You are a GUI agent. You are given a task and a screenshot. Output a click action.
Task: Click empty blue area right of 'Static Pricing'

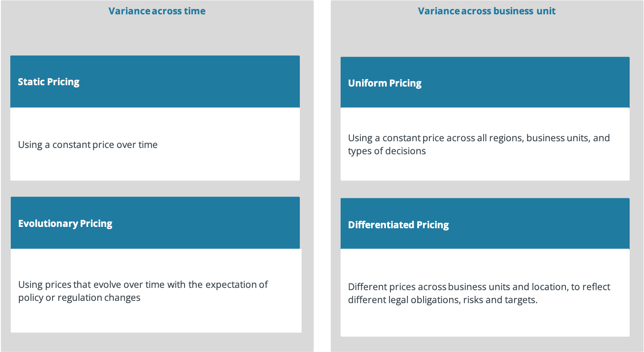pyautogui.click(x=202, y=82)
